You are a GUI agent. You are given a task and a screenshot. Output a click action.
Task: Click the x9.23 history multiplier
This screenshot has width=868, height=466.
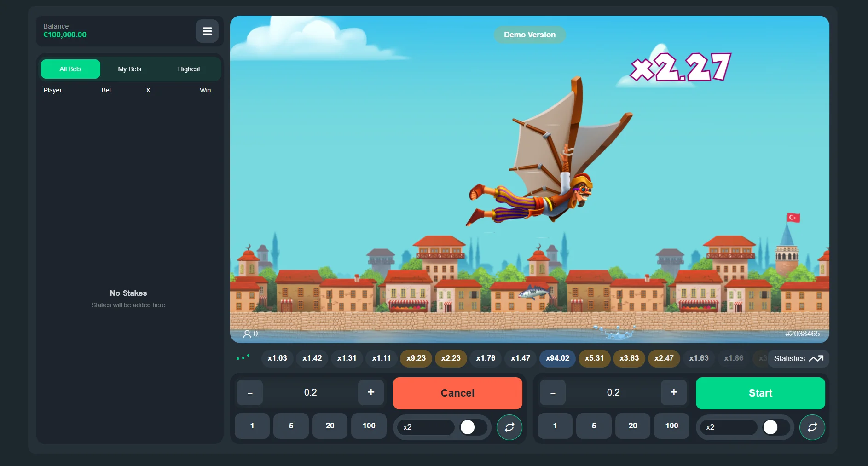(416, 358)
